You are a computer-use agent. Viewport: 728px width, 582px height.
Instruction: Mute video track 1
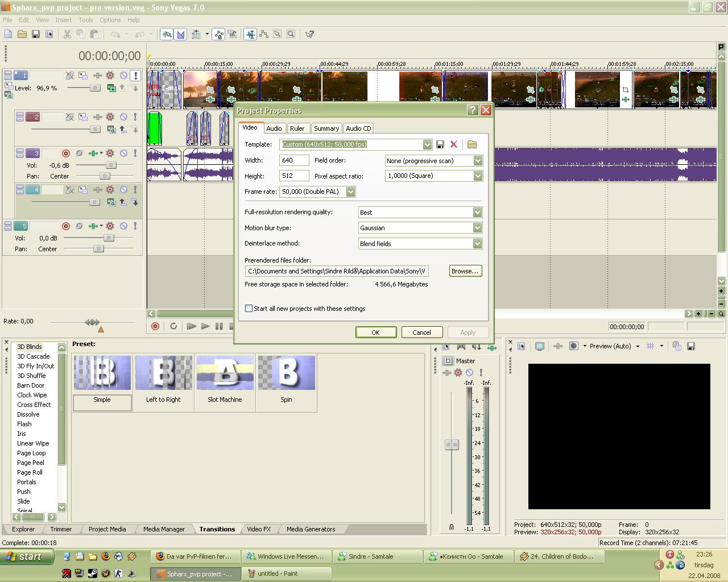point(123,75)
